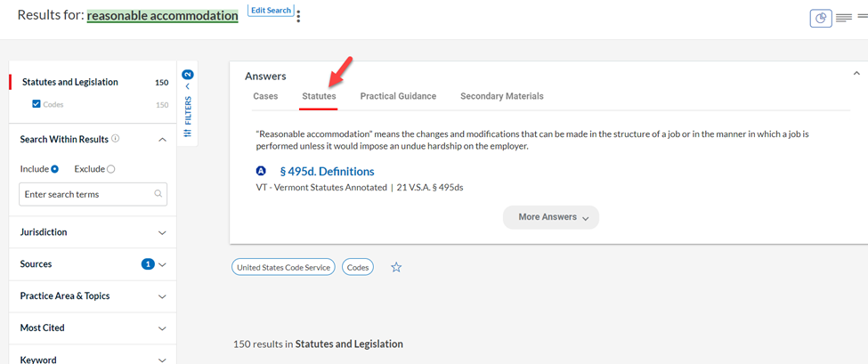Collapse the Answers panel with top-right chevron

(x=856, y=73)
